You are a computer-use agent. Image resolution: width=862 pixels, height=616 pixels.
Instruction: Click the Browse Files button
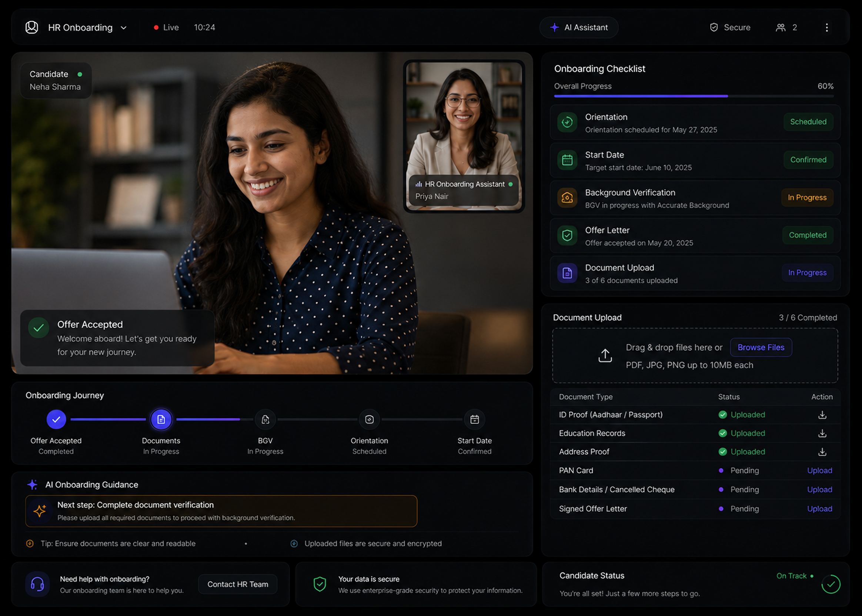pyautogui.click(x=761, y=348)
